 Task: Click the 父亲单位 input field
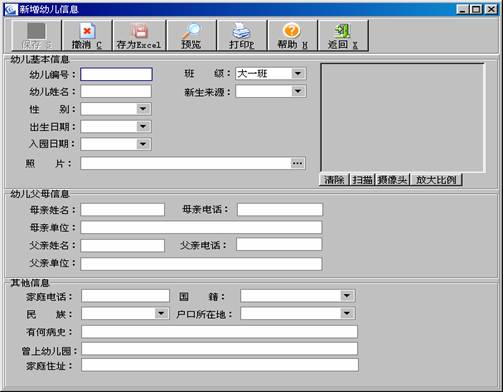[201, 264]
